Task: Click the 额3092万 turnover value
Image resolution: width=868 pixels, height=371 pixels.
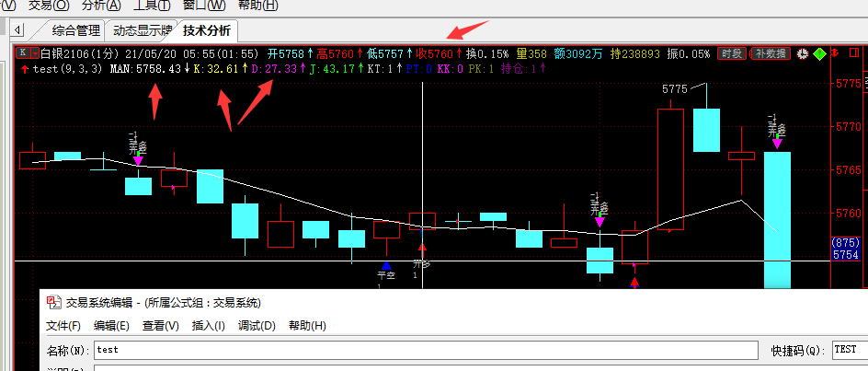Action: 578,53
